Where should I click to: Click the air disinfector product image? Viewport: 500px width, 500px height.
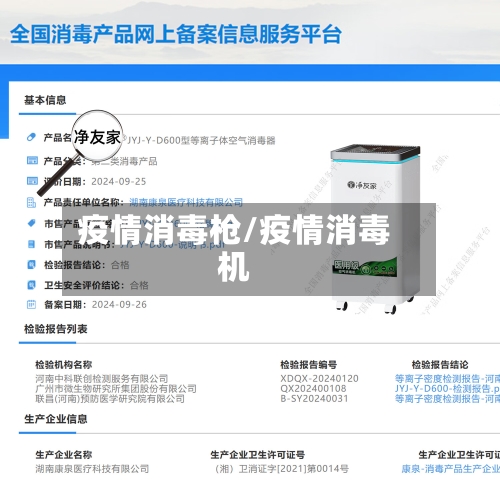point(375,229)
